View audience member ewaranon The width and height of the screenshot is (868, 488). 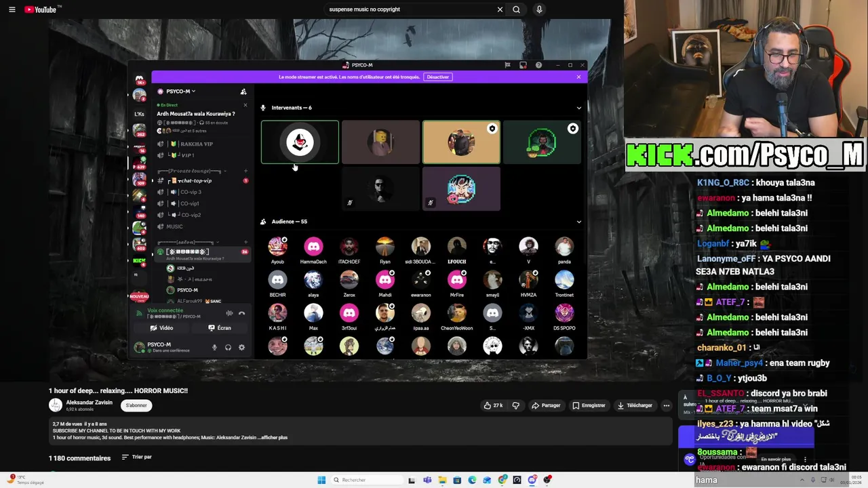[x=421, y=283]
